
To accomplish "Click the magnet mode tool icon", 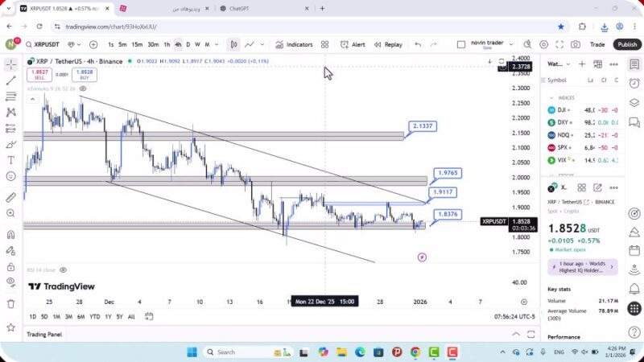I will coord(11,235).
